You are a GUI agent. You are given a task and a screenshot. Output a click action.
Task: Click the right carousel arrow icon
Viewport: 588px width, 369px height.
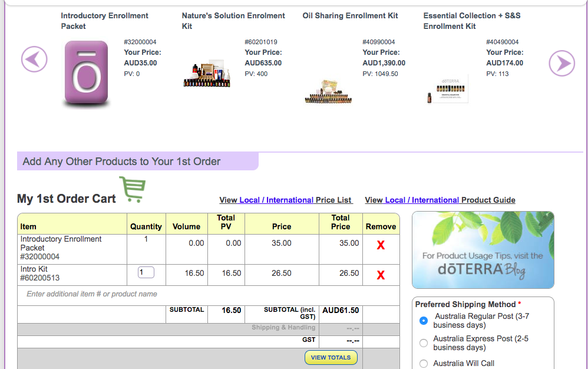[561, 64]
